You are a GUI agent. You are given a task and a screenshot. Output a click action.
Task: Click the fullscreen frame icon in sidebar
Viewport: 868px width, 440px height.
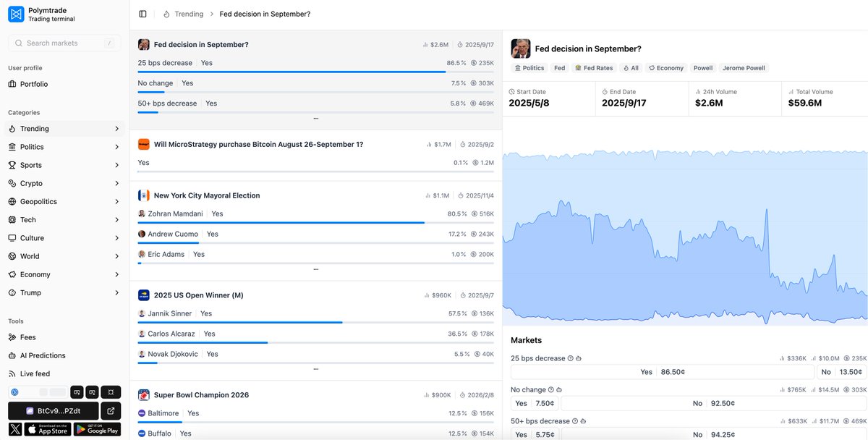(111, 392)
